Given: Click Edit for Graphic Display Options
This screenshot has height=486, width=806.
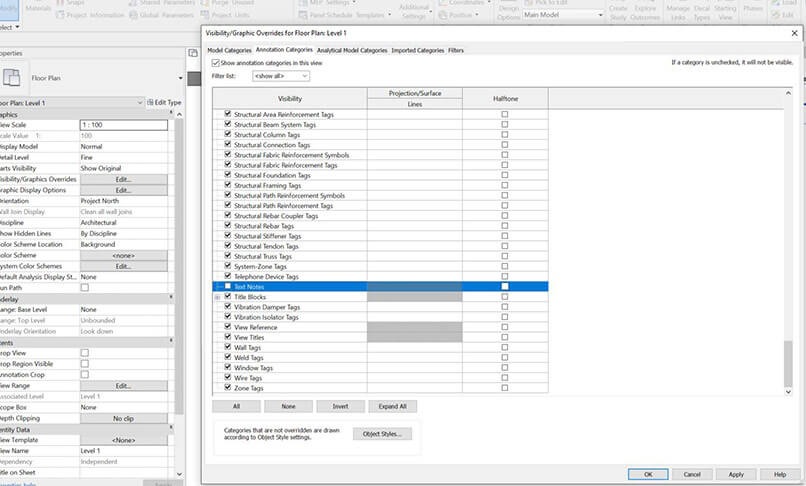Looking at the screenshot, I should [123, 190].
